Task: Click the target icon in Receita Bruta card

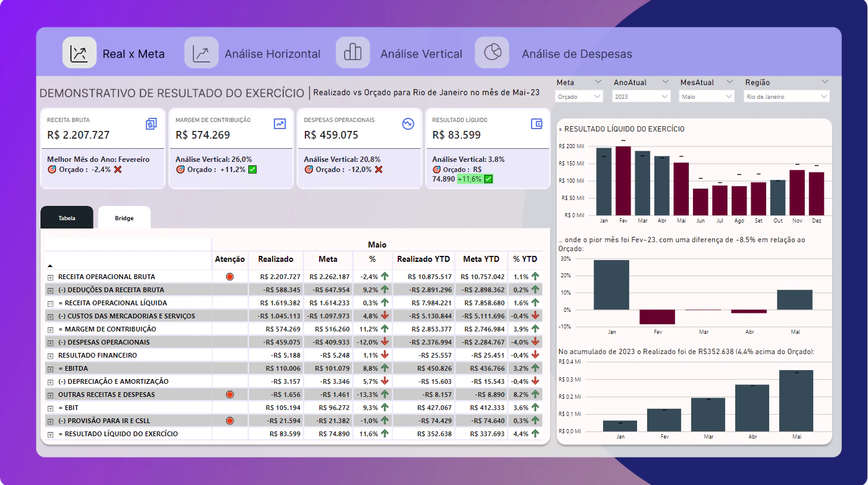Action: pyautogui.click(x=52, y=170)
